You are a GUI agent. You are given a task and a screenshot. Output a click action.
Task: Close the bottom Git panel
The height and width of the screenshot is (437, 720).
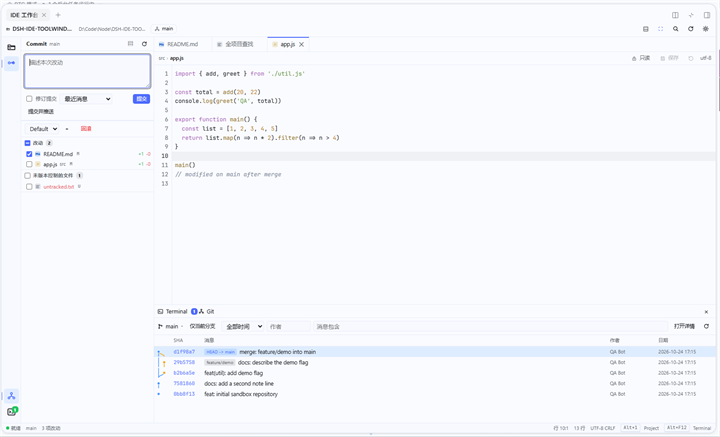pos(706,312)
